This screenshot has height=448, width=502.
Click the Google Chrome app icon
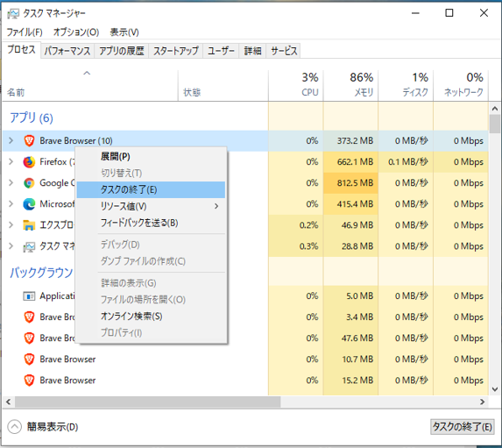coord(29,183)
